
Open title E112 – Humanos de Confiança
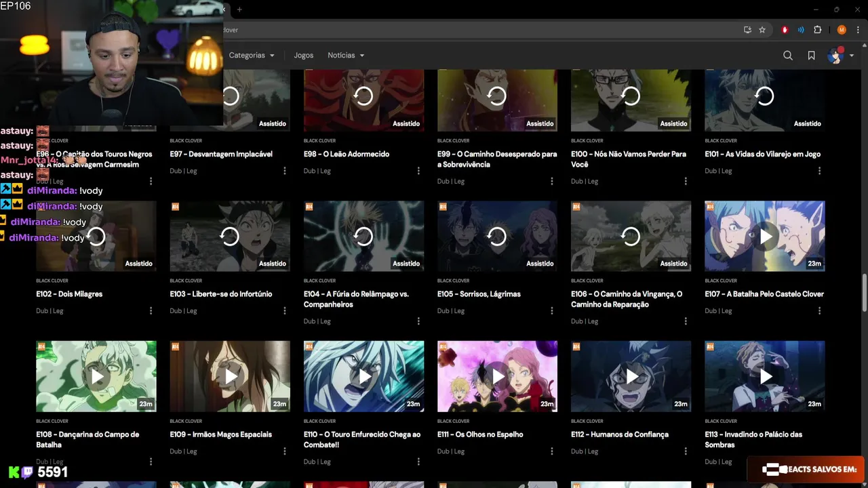click(620, 434)
